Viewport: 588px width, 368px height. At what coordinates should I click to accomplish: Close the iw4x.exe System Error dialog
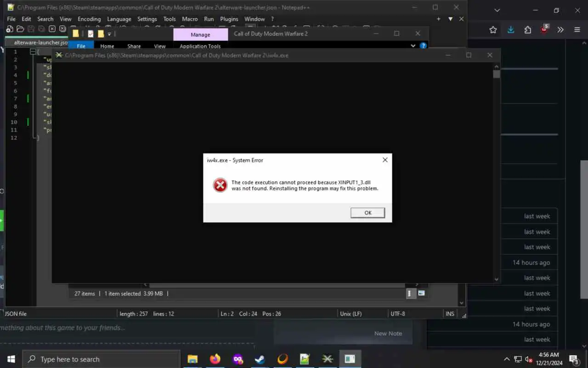pyautogui.click(x=385, y=160)
